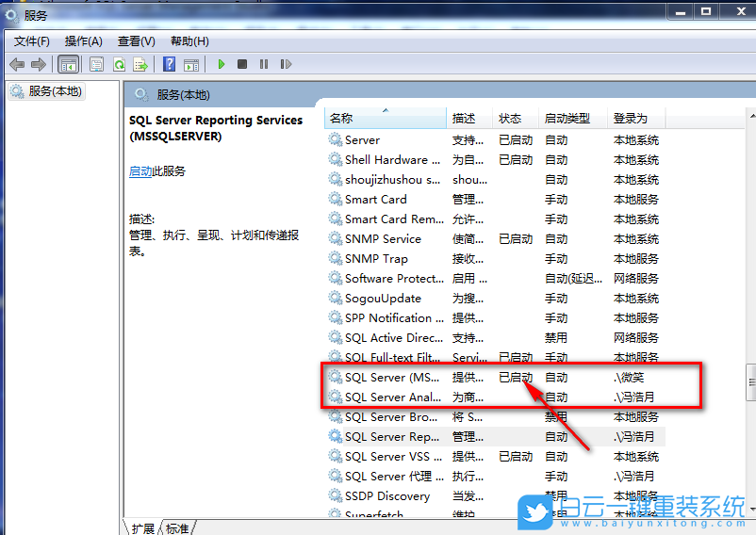Screen dimensions: 756x535
Task: Click the scroll-up arrow of services list
Action: (752, 116)
